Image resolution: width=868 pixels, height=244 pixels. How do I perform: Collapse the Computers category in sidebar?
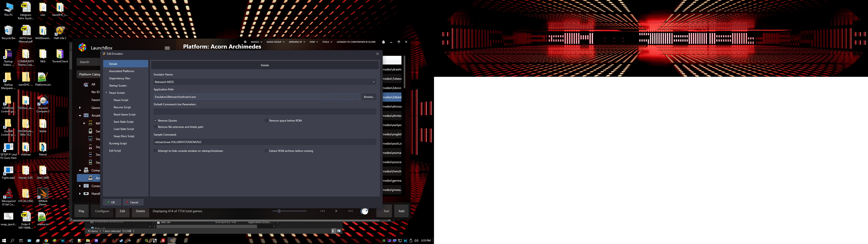click(80, 170)
